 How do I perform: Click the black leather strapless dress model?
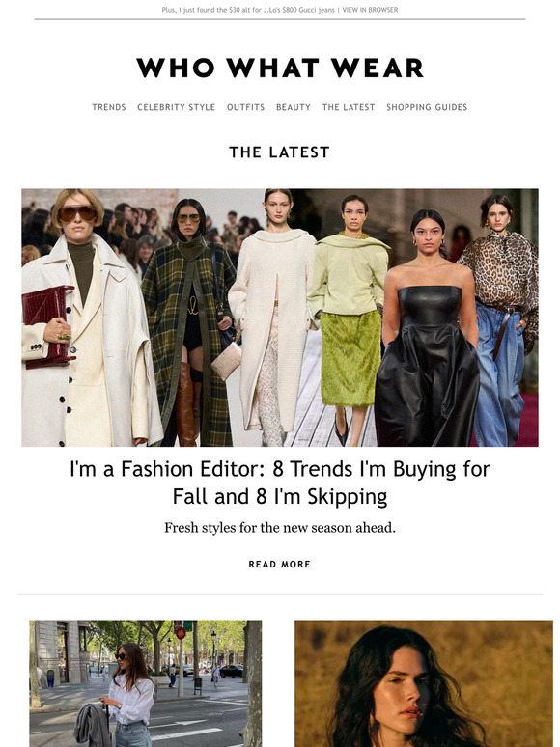point(426,329)
